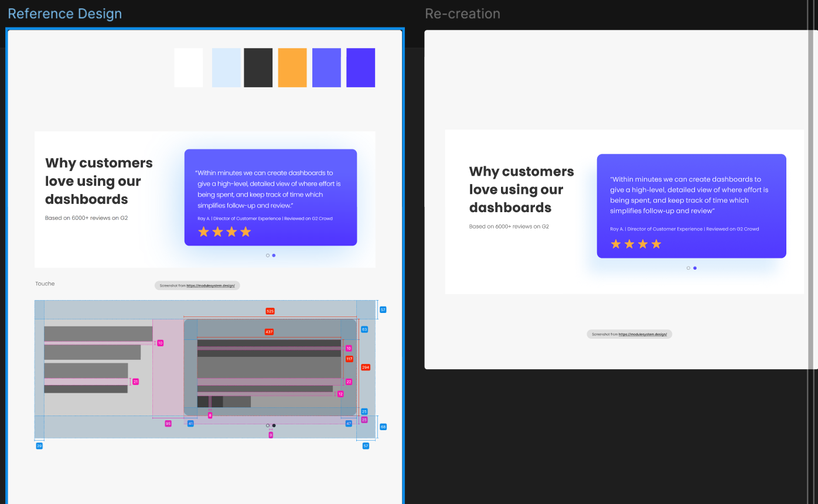Screen dimensions: 818x504
Task: Click the blue 29 measurement label
Action: click(39, 446)
